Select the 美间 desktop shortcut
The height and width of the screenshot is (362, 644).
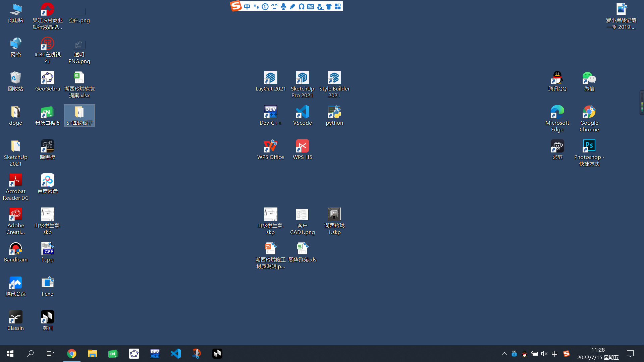(47, 321)
